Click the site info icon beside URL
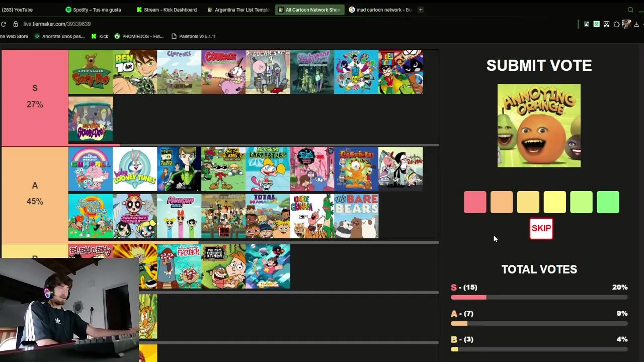Viewport: 644px width, 362px height. click(16, 24)
